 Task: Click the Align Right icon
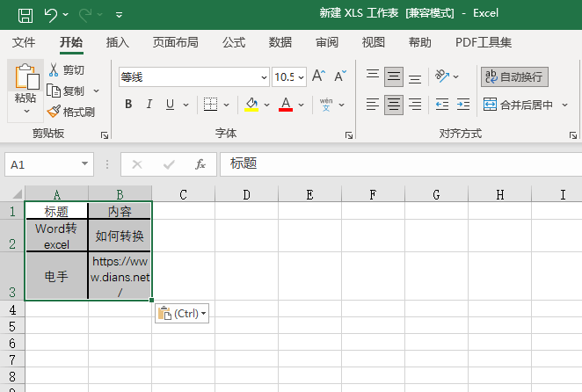(x=415, y=105)
